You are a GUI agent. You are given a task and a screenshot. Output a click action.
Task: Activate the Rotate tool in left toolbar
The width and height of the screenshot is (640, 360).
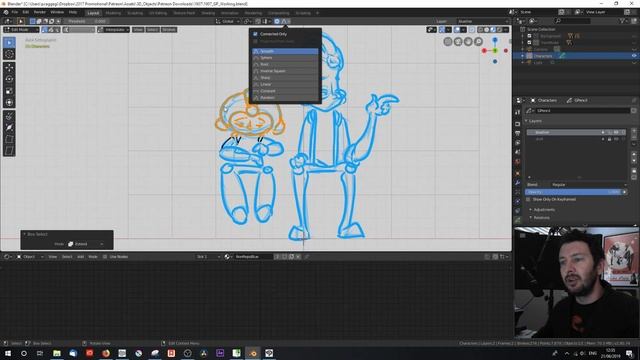(x=9, y=79)
